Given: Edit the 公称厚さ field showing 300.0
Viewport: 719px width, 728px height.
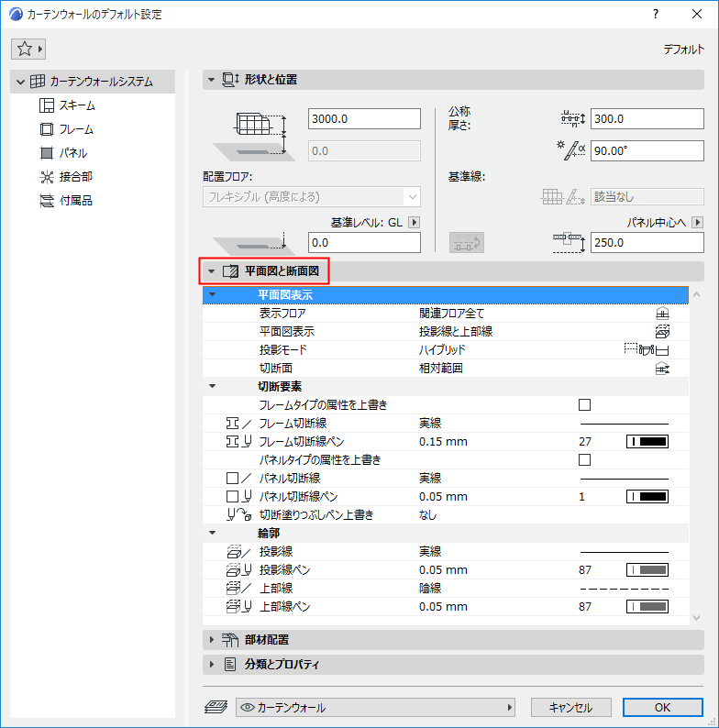Looking at the screenshot, I should coord(647,119).
